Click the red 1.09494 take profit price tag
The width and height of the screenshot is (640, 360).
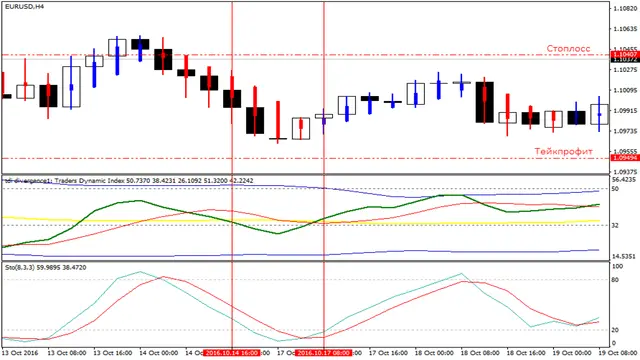624,158
